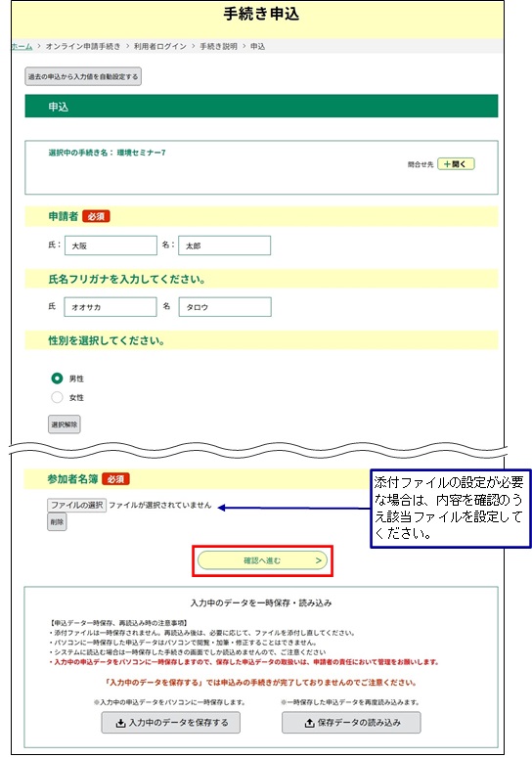Click the 手続き説明 breadcrumb item
This screenshot has width=532, height=758.
(218, 46)
